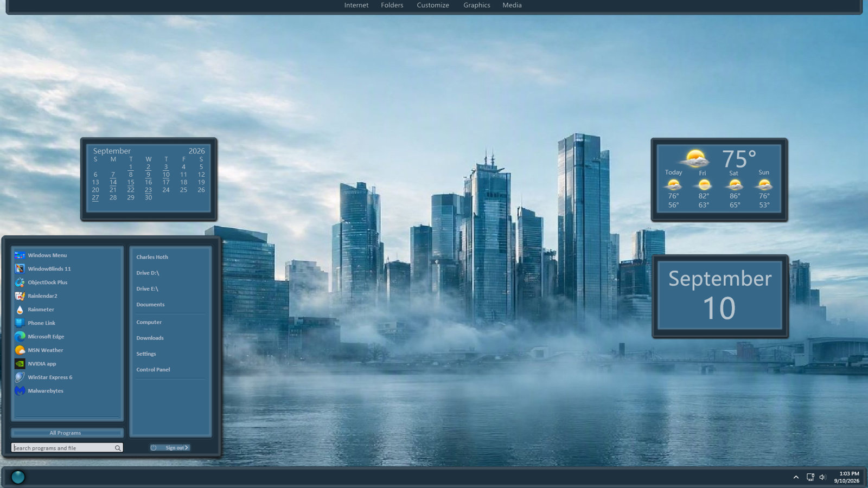Click the teal Start orb button
This screenshot has height=488, width=868.
[18, 477]
